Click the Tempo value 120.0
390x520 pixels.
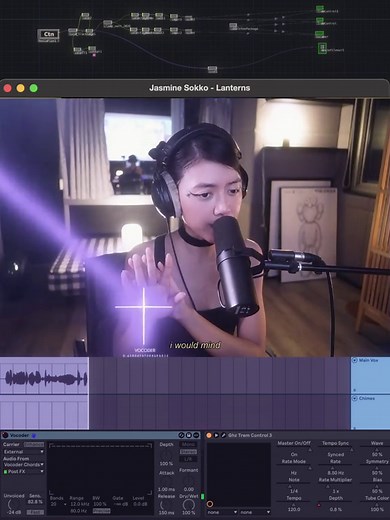tap(294, 509)
